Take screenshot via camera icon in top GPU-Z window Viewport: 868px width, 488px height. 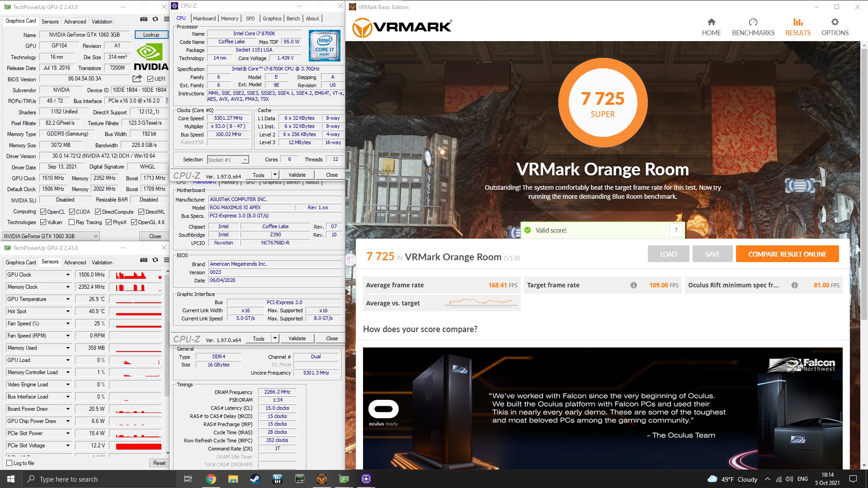(143, 19)
